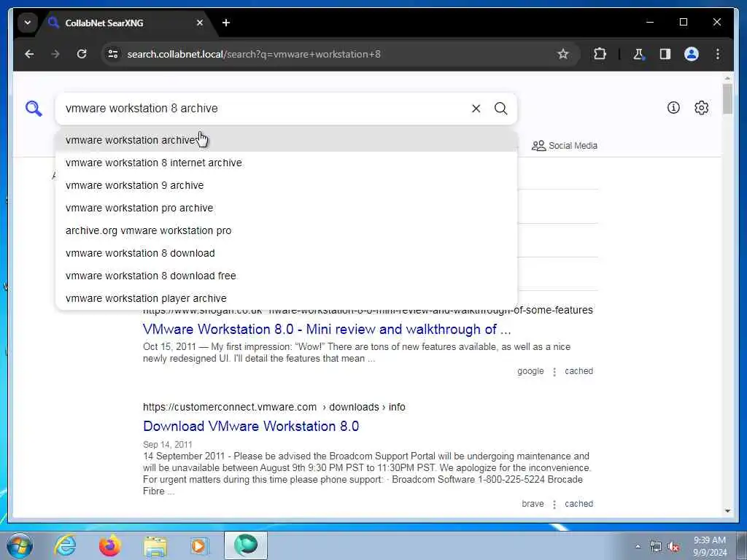The width and height of the screenshot is (747, 560).
Task: Bookmark this page with the star icon
Action: click(563, 54)
